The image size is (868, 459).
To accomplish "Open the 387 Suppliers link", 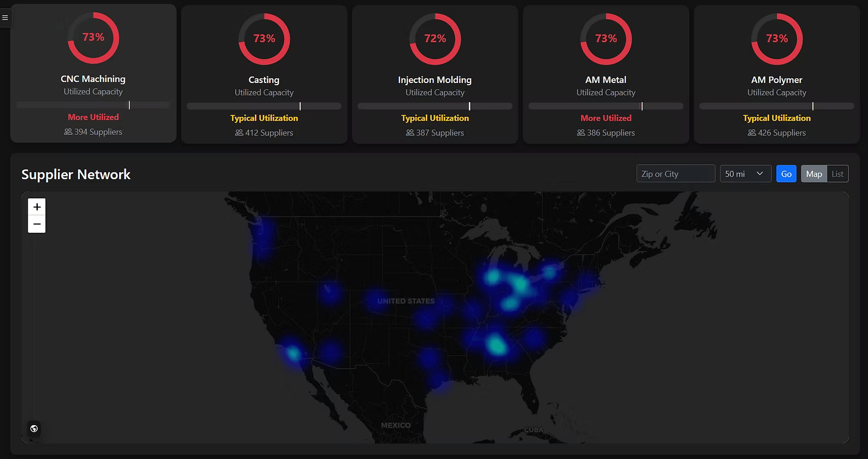I will point(435,133).
